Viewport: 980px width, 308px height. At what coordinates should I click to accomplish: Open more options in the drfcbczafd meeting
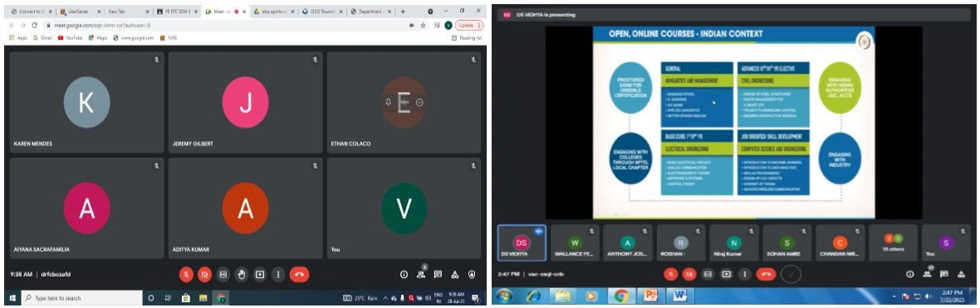(277, 274)
